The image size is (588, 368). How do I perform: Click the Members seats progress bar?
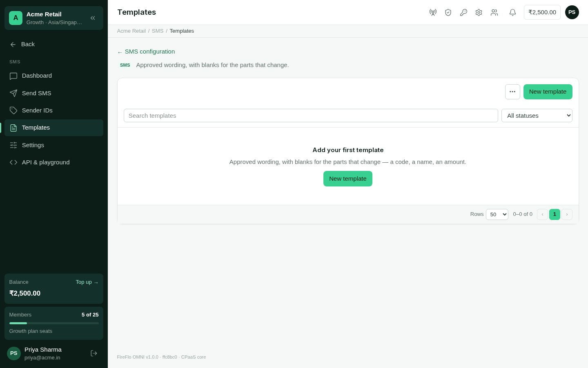click(x=54, y=323)
